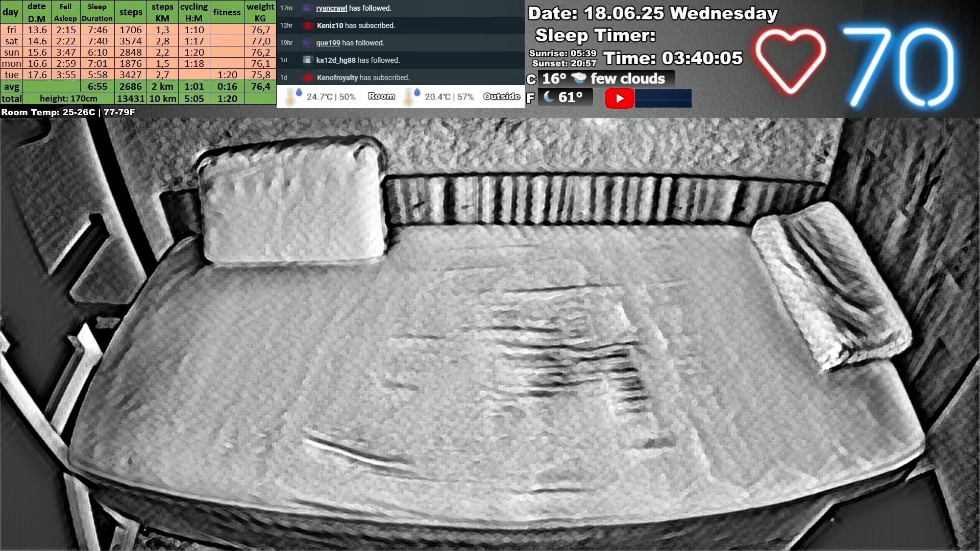The width and height of the screenshot is (980, 551).
Task: Click the '61°' Fahrenheit reading
Action: click(x=570, y=97)
